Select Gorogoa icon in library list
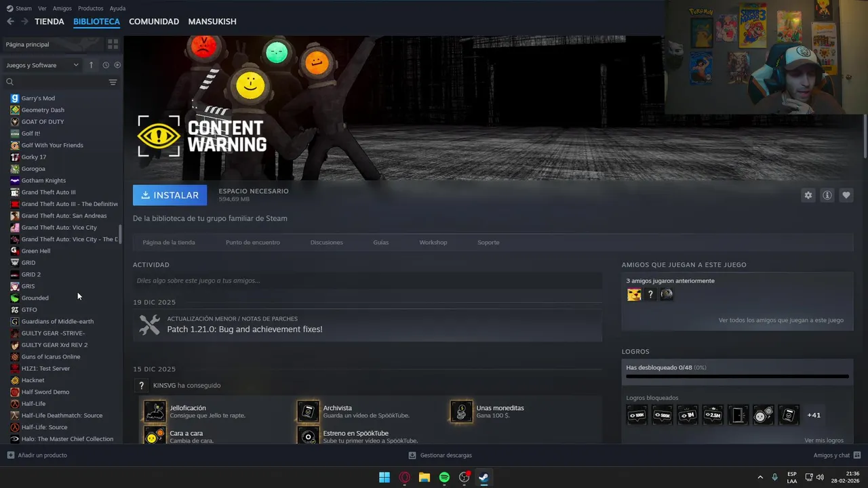Viewport: 868px width, 488px height. pyautogui.click(x=15, y=169)
